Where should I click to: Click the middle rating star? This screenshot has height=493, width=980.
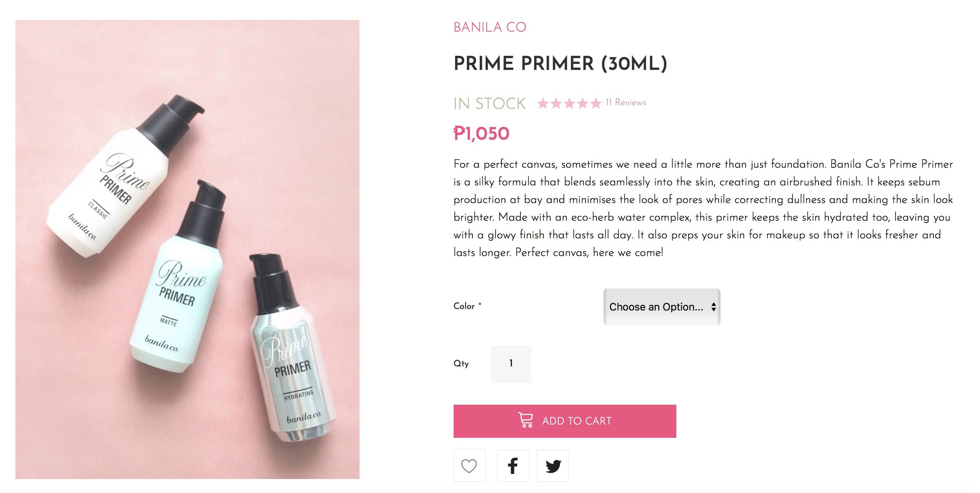coord(569,103)
